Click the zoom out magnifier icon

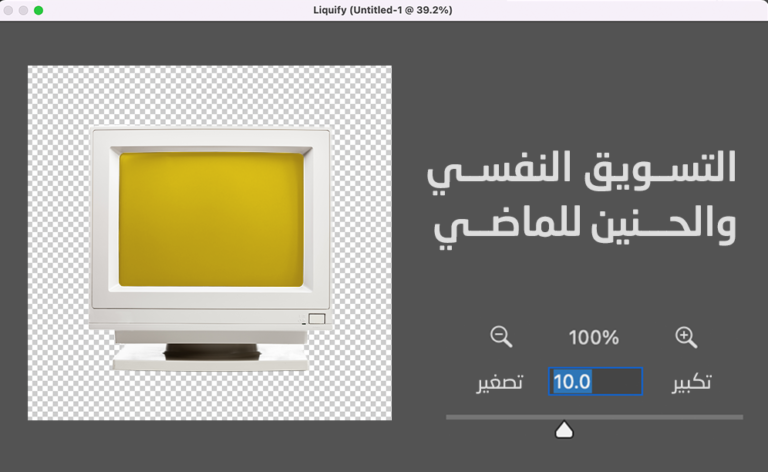pos(501,337)
